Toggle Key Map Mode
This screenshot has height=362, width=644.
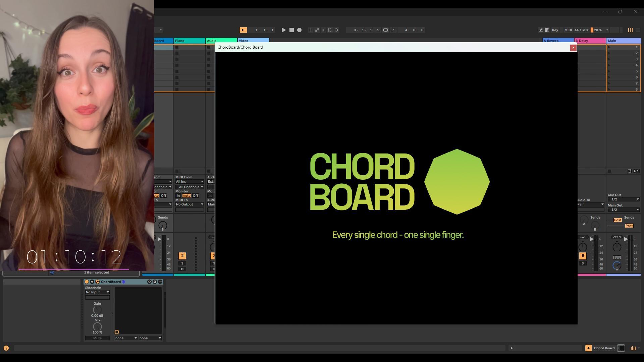coord(555,30)
